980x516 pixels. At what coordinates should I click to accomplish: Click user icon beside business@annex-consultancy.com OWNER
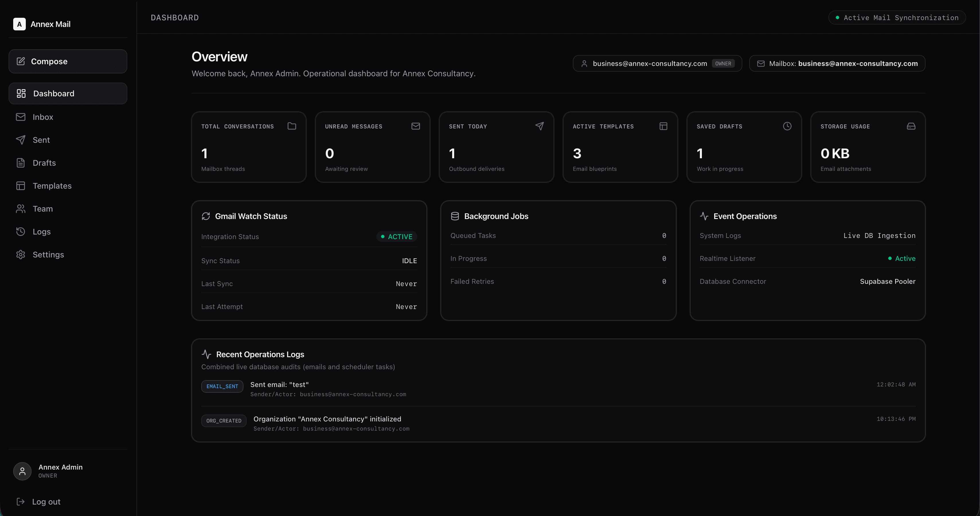click(x=584, y=64)
